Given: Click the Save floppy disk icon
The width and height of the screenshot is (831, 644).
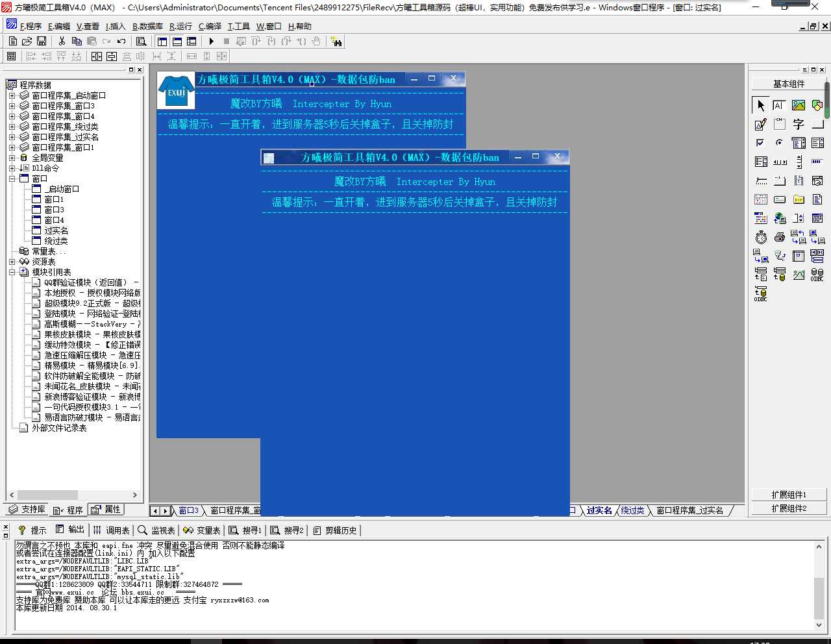Looking at the screenshot, I should [x=42, y=41].
